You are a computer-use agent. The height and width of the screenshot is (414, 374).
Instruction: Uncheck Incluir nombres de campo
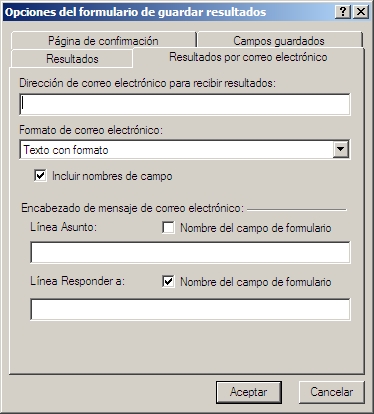tap(40, 175)
